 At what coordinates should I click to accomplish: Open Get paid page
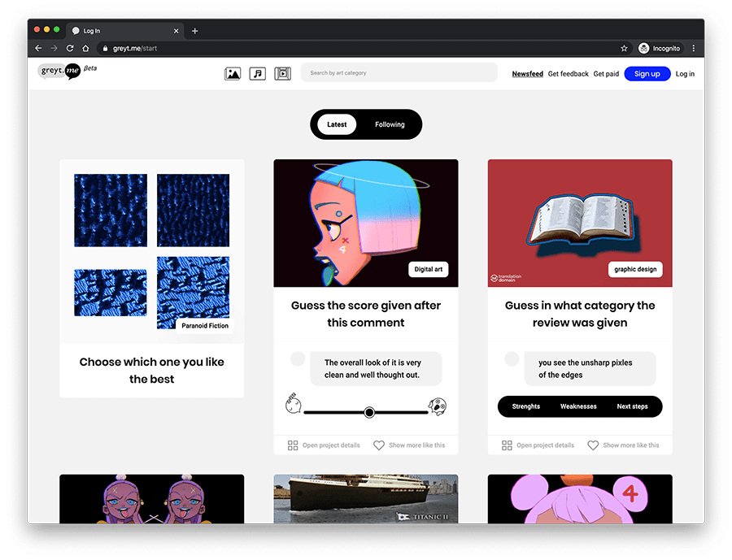(606, 74)
